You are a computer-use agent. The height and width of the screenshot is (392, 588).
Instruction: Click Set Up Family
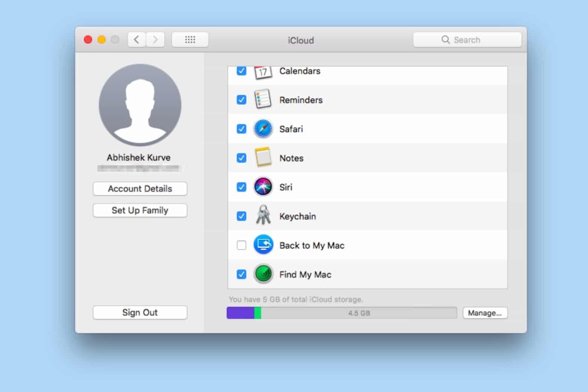click(140, 210)
